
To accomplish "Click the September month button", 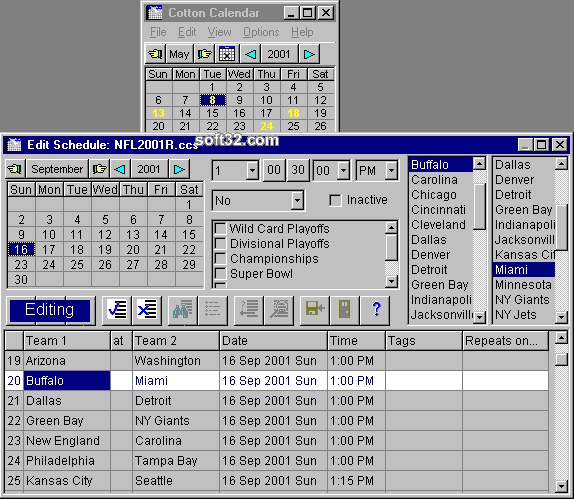I will [57, 169].
